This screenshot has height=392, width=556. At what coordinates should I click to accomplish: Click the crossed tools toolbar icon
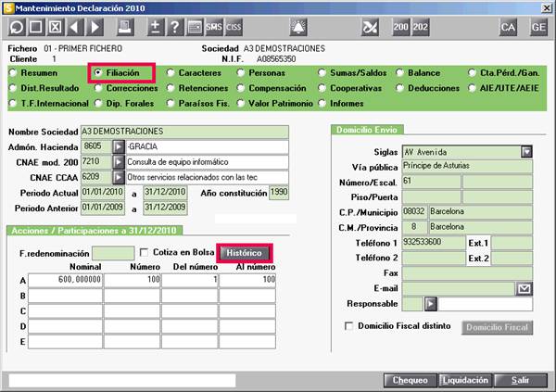pyautogui.click(x=370, y=27)
